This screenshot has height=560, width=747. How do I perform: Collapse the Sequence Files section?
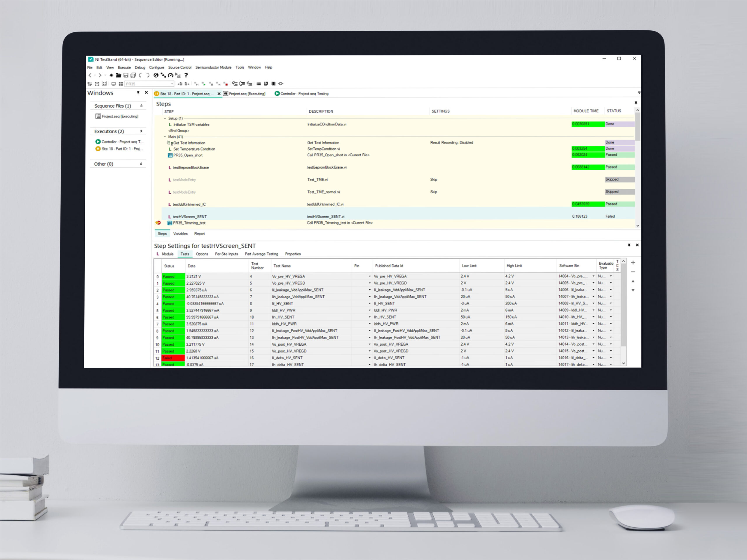click(x=142, y=106)
